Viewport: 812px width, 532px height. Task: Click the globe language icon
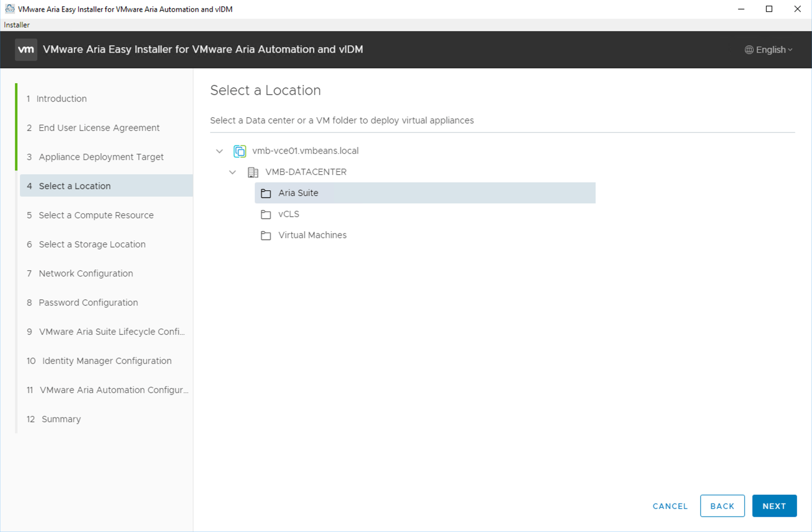click(749, 50)
